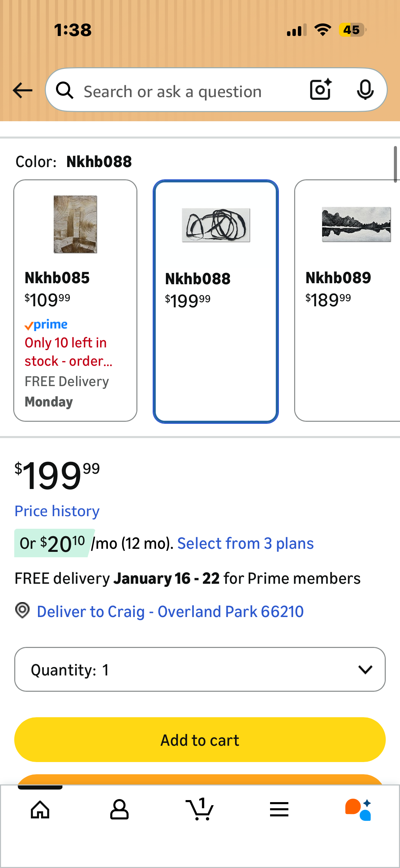
Task: Select the Nkhb088 color option
Action: point(216,301)
